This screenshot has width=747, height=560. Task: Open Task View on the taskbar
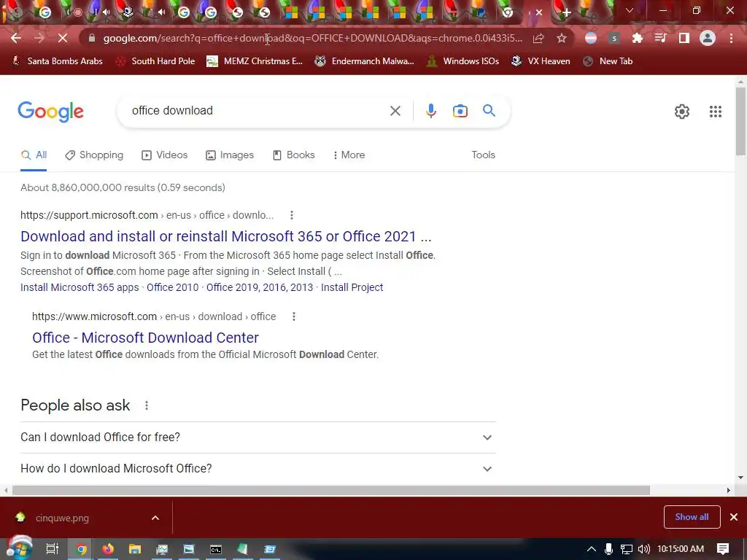[x=52, y=549]
